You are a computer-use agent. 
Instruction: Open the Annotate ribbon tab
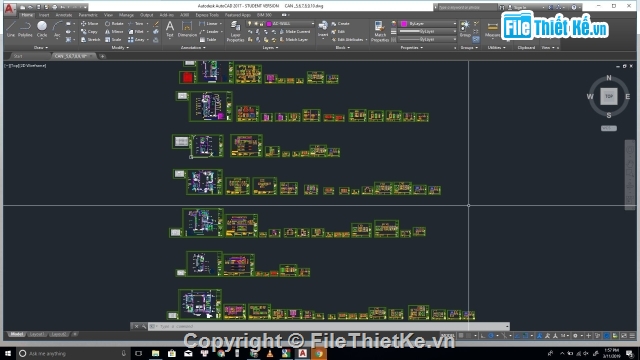pyautogui.click(x=64, y=15)
